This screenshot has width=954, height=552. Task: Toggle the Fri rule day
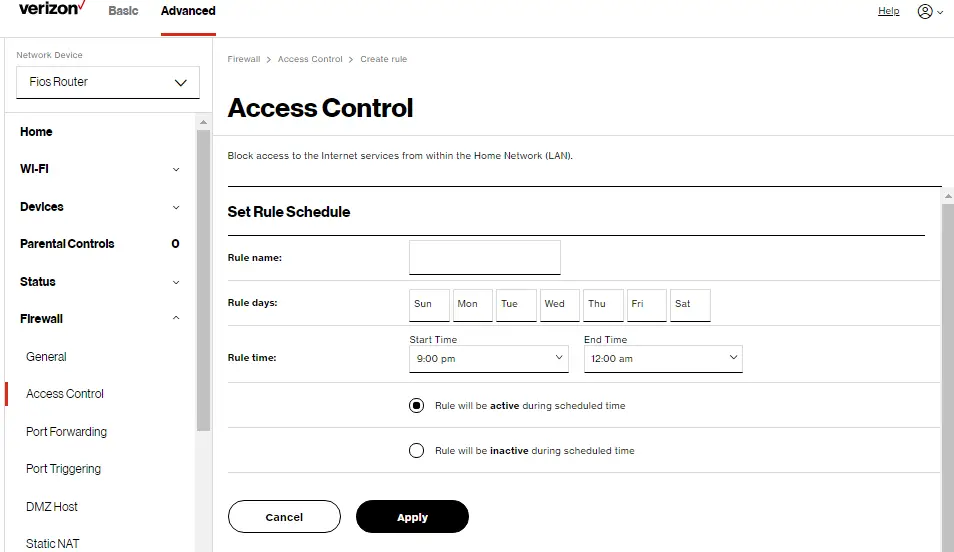click(x=647, y=304)
